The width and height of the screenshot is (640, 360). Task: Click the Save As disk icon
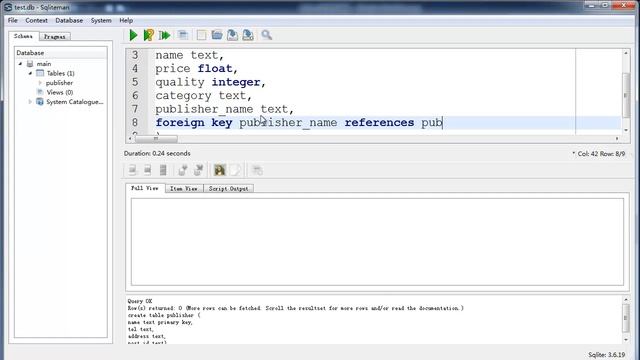[x=248, y=35]
